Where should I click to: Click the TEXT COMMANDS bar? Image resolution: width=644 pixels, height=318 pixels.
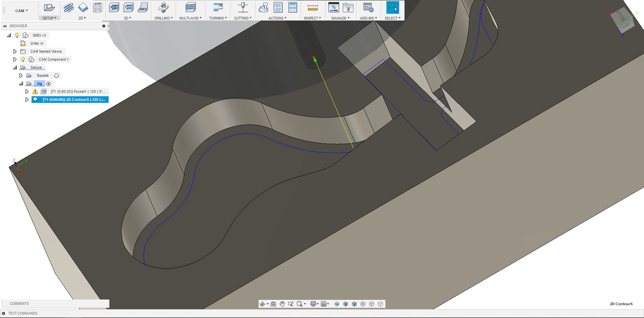tap(23, 313)
